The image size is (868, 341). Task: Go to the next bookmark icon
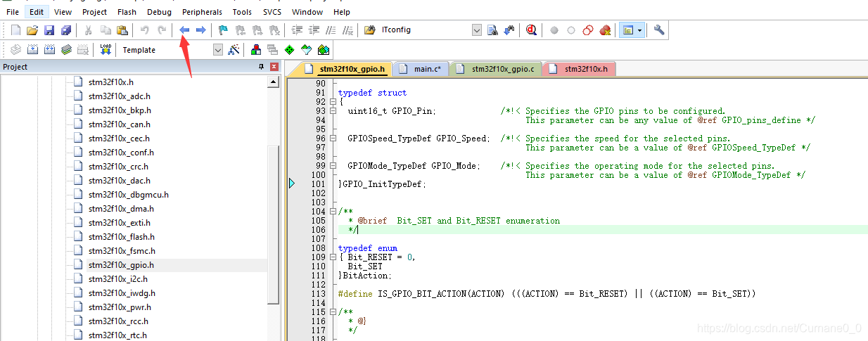[257, 30]
